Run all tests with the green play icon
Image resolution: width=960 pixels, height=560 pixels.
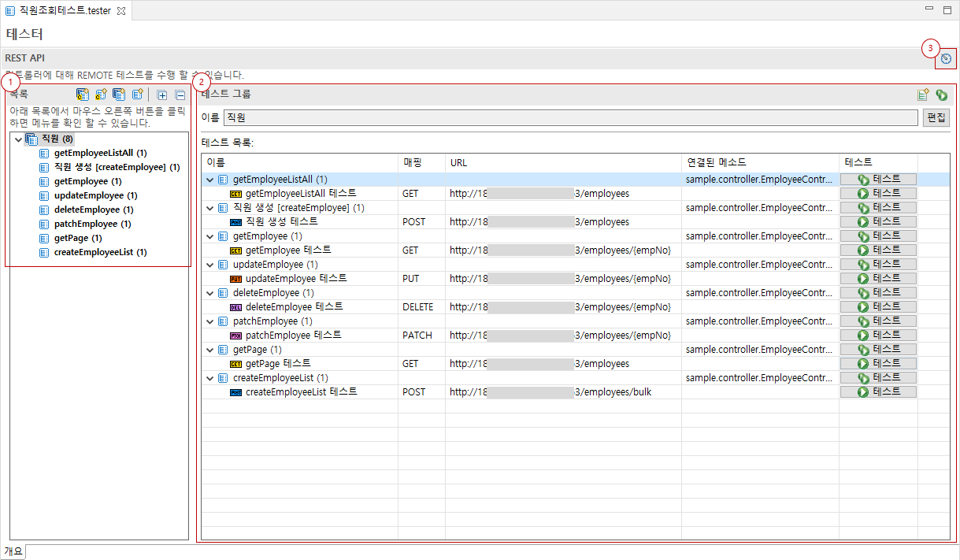pyautogui.click(x=941, y=95)
